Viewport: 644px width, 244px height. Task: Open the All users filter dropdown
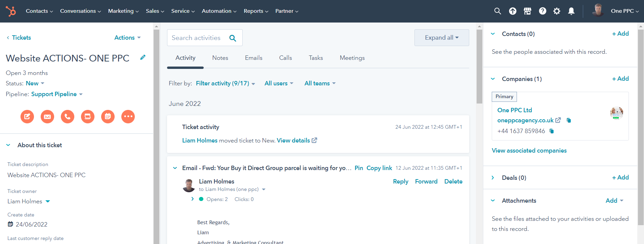(279, 83)
